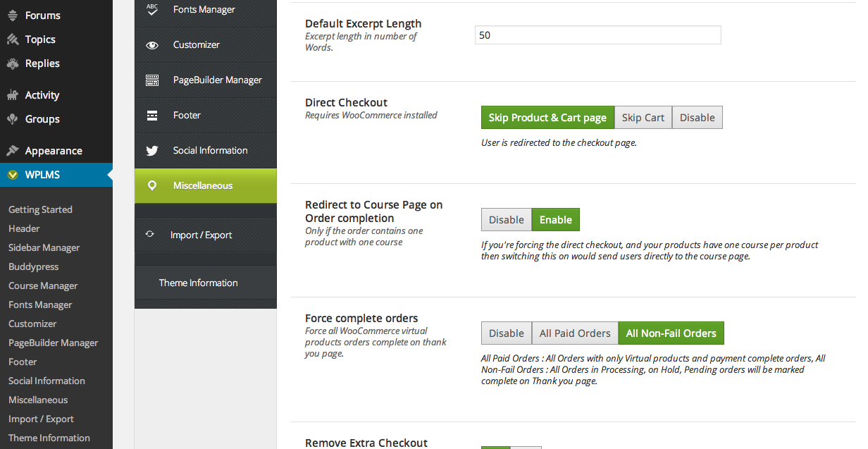Screen dimensions: 868x449
Task: Select Skip Cart for Direct Checkout
Action: pos(643,118)
